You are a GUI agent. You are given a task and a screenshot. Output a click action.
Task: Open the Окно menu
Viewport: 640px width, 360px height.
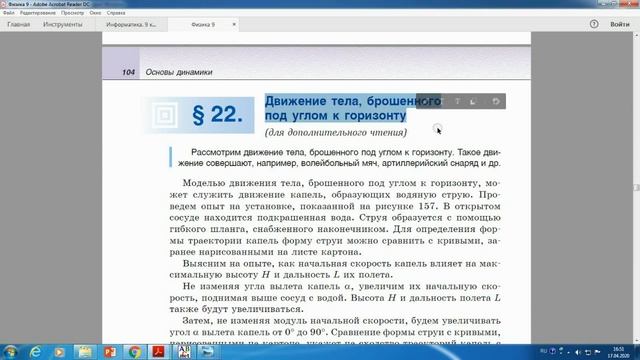click(95, 13)
